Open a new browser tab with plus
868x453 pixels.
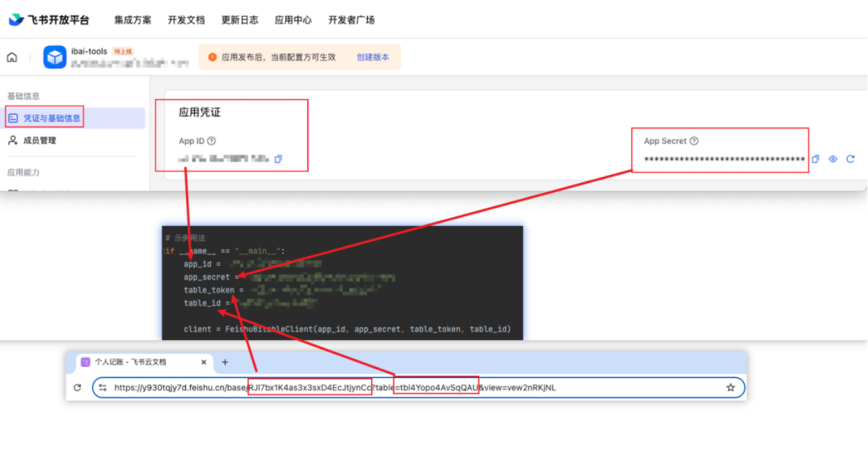pos(225,362)
